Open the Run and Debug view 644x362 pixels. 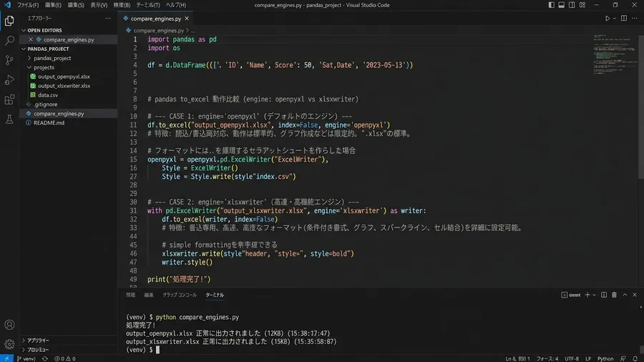pos(9,79)
